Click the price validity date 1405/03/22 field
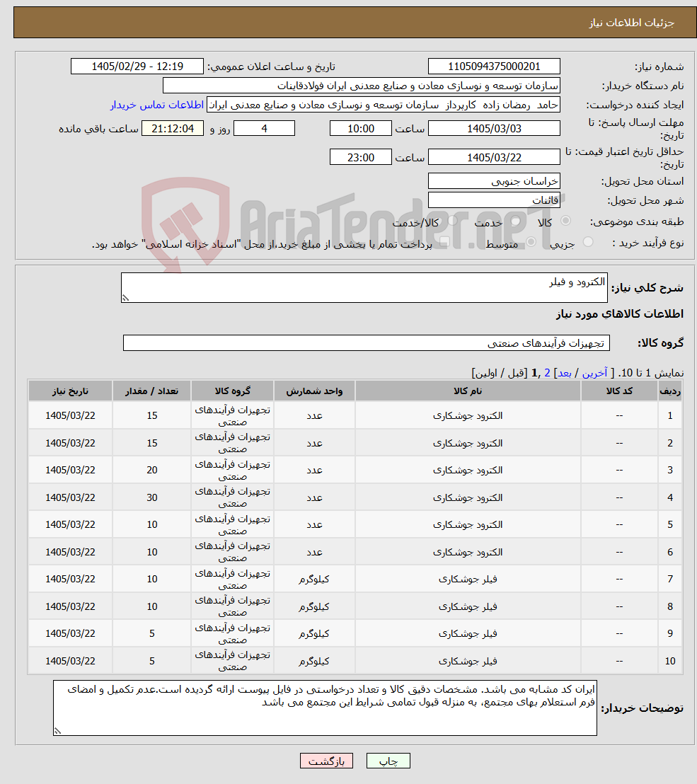 click(494, 157)
